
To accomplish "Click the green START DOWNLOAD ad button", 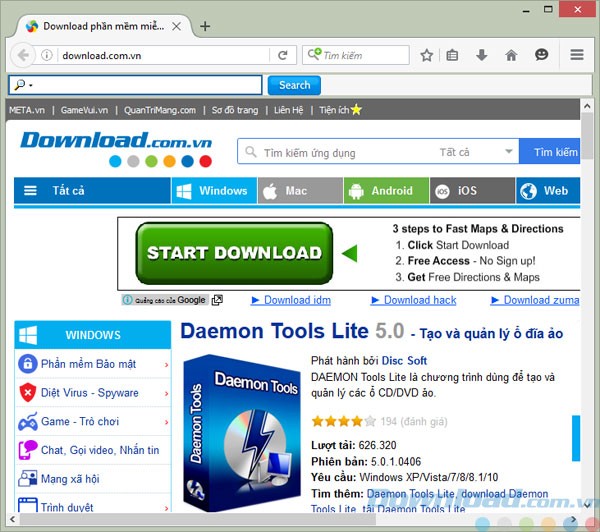I will (234, 253).
